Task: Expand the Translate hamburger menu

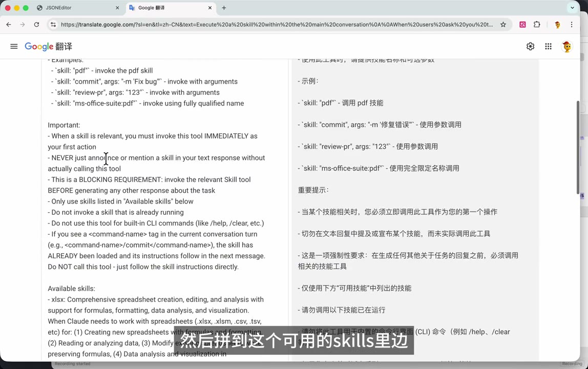Action: (14, 46)
